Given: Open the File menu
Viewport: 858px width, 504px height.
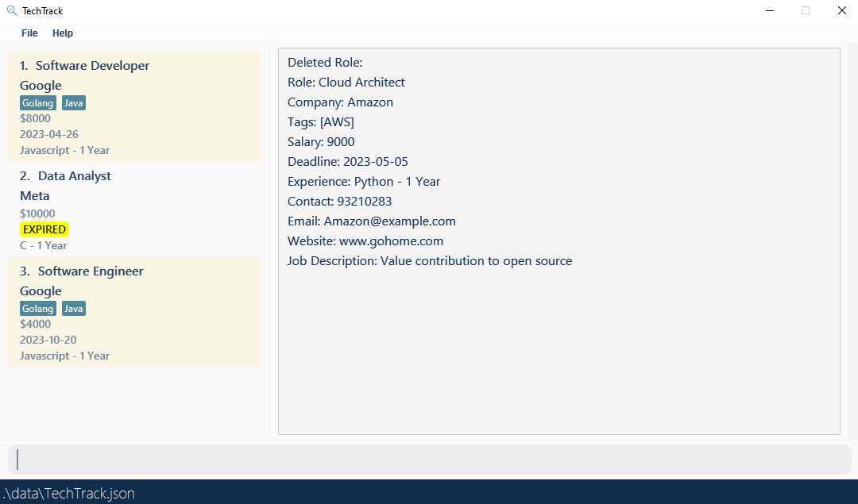Looking at the screenshot, I should point(29,33).
